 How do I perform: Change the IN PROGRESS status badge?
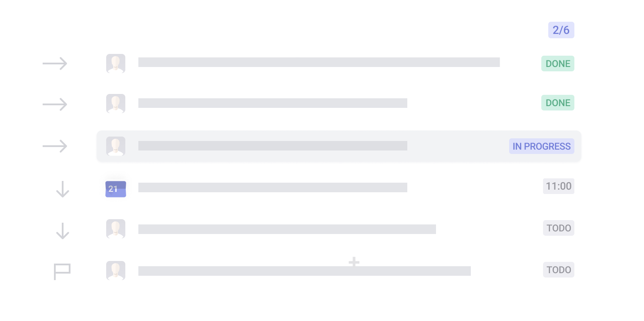point(541,146)
